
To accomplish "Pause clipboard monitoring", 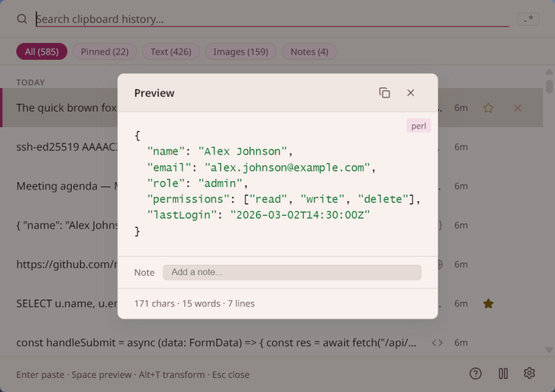I will 503,374.
